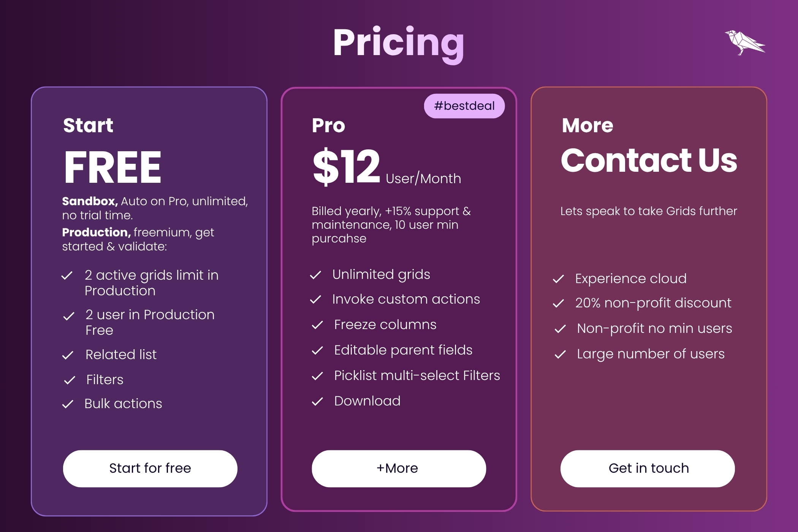Click the white bird logo icon
Screen dimensions: 798x532
click(744, 43)
